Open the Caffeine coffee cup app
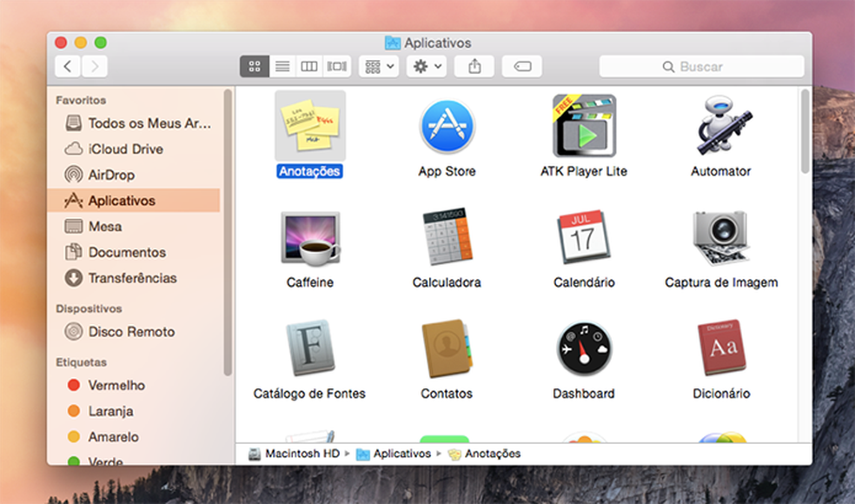Screen dimensions: 855x504 [x=310, y=238]
